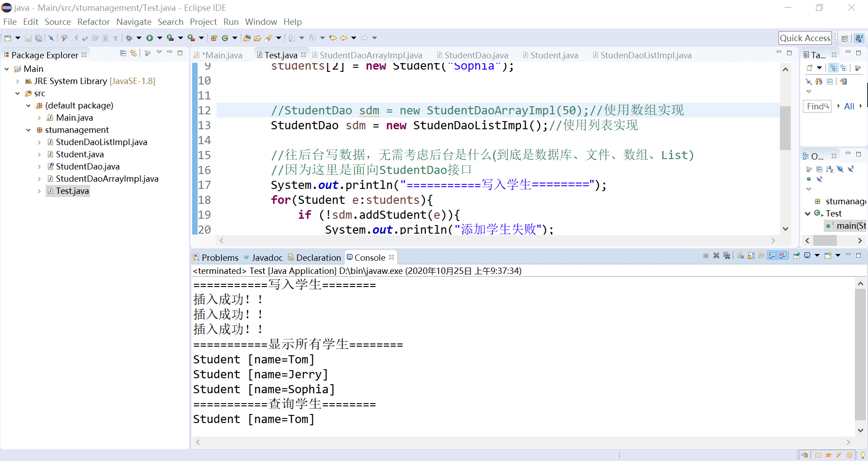
Task: Click the New Java Class toolbar icon
Action: (225, 38)
